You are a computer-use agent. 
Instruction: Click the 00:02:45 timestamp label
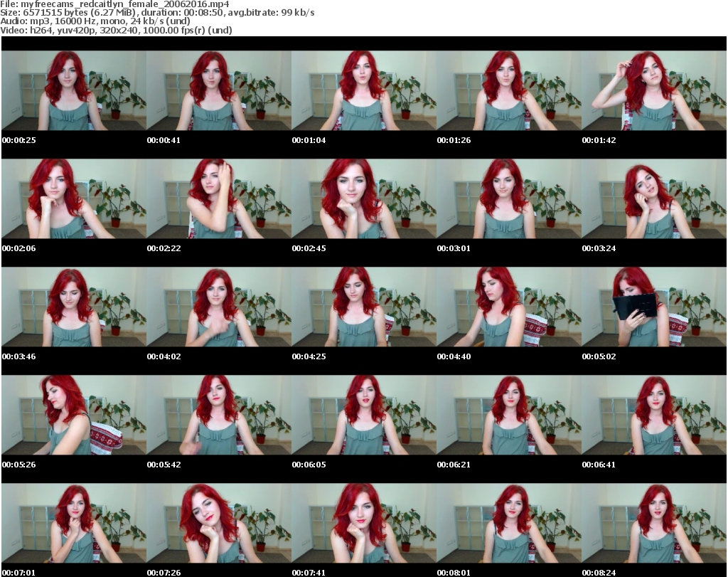(x=309, y=248)
